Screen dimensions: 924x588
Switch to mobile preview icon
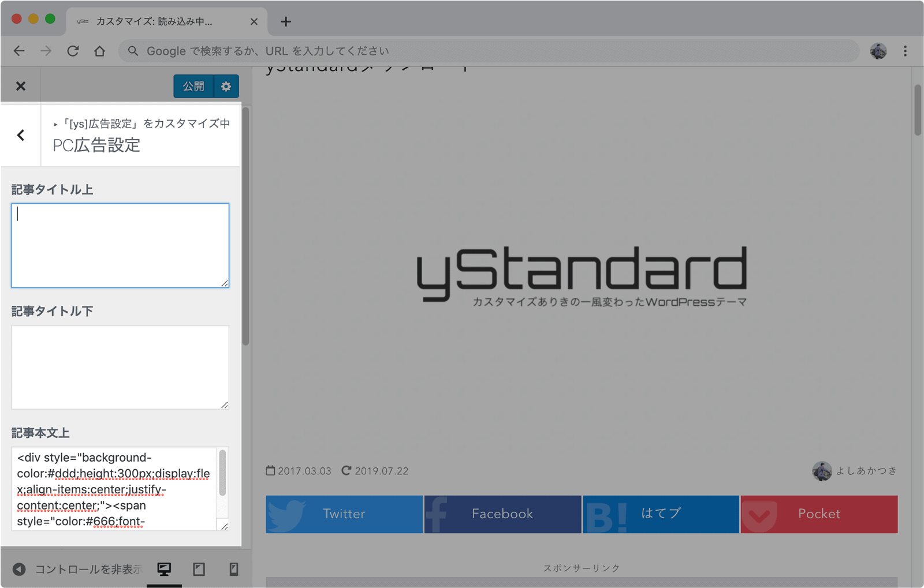coord(233,569)
